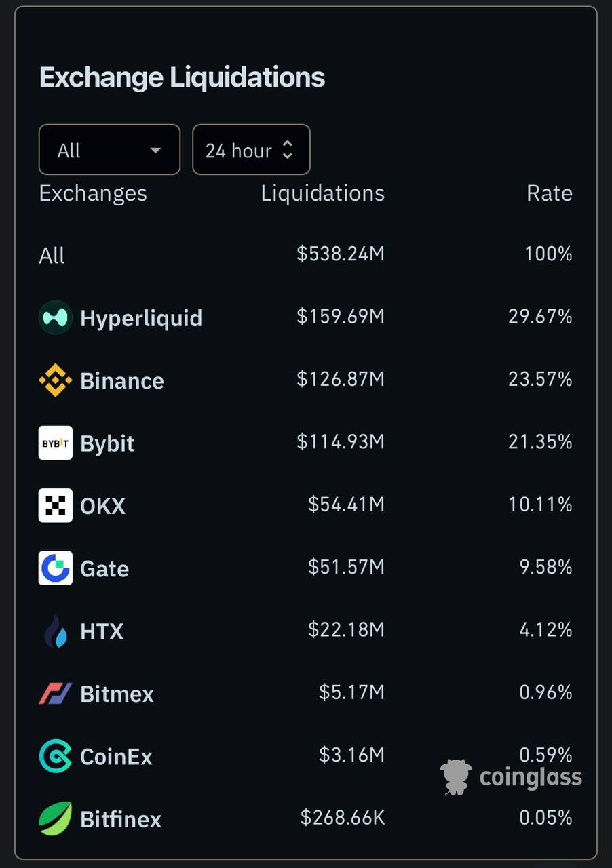Click the coinglass watermark logo
612x868 pixels.
[511, 777]
